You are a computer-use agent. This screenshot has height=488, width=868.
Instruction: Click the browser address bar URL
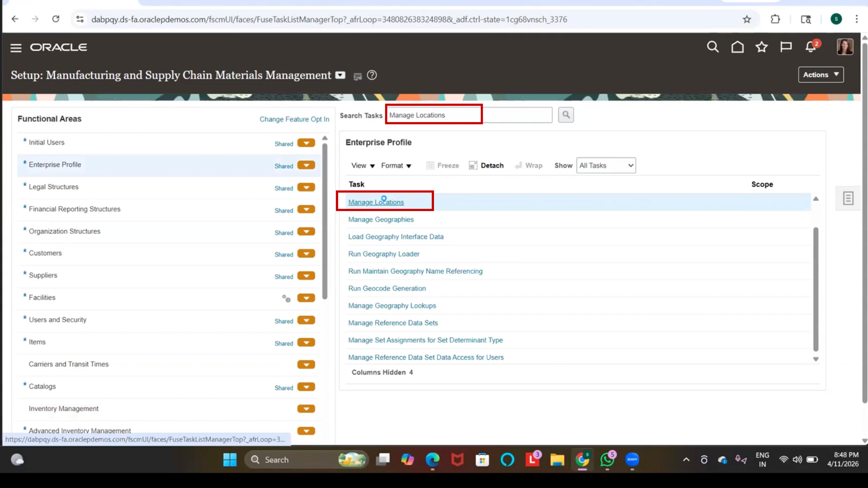click(x=329, y=19)
